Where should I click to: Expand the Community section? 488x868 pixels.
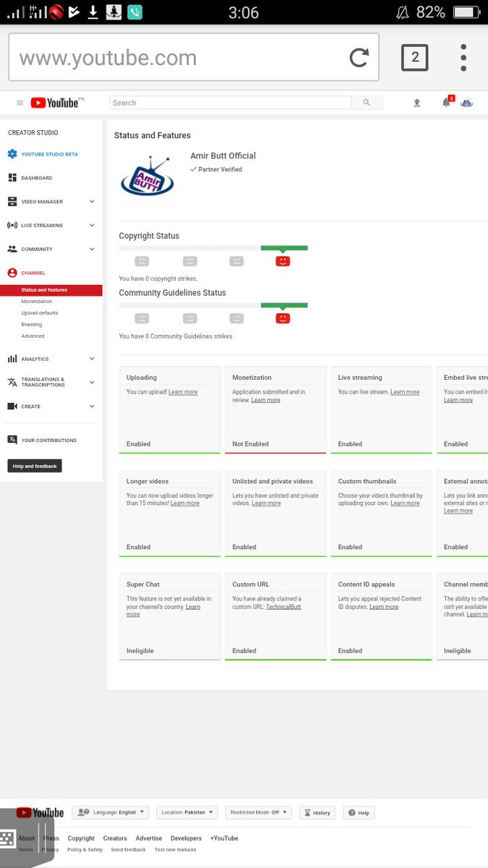[x=92, y=249]
